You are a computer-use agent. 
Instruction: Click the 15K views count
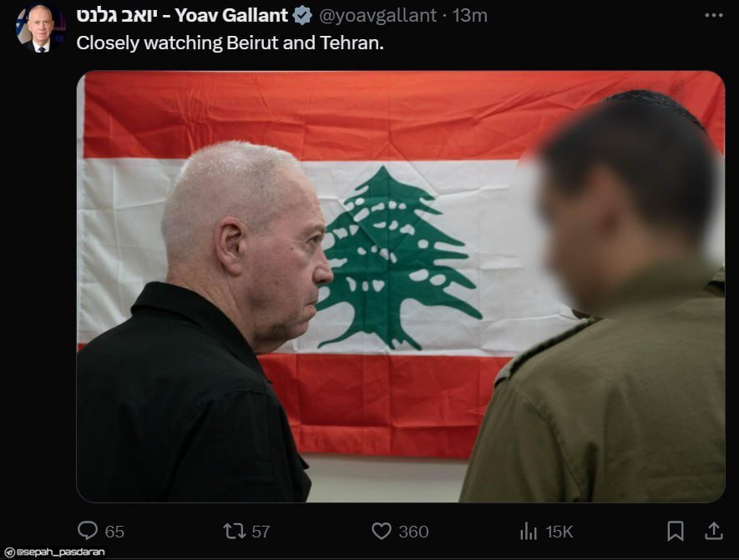click(559, 532)
